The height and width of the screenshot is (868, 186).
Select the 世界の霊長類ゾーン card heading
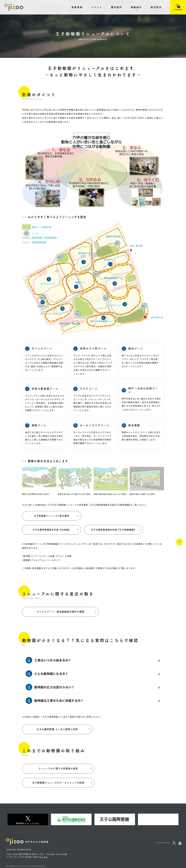[x=45, y=389]
